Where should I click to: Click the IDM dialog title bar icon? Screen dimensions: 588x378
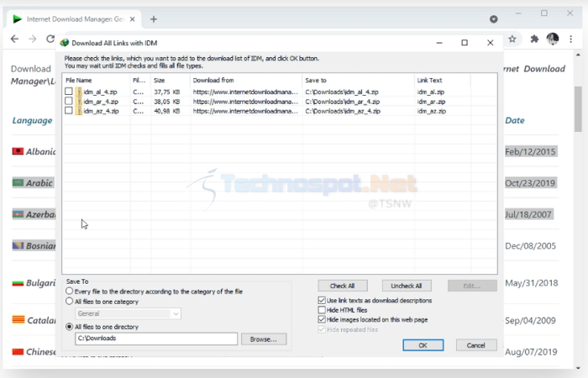point(65,43)
